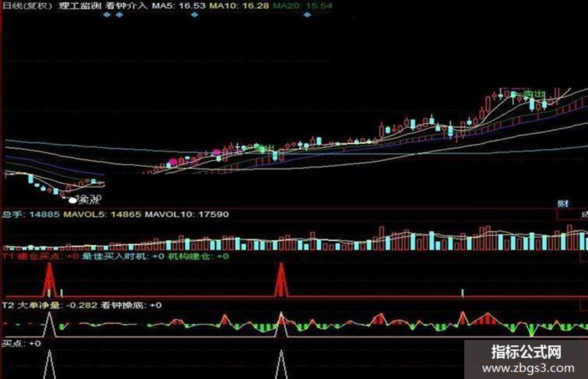The image size is (588, 379).
Task: Click the 机构建仓: +0 label
Action: coord(198,256)
